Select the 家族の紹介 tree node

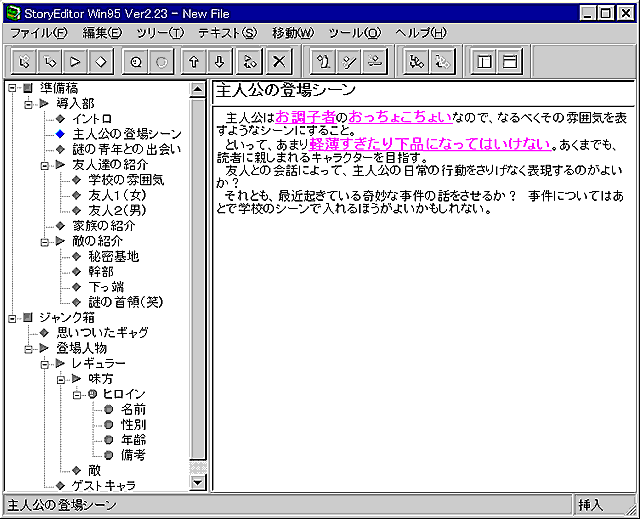(104, 226)
